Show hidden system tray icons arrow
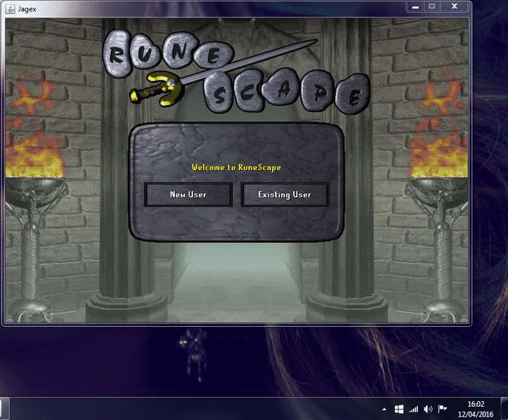508x420 pixels. [x=384, y=409]
